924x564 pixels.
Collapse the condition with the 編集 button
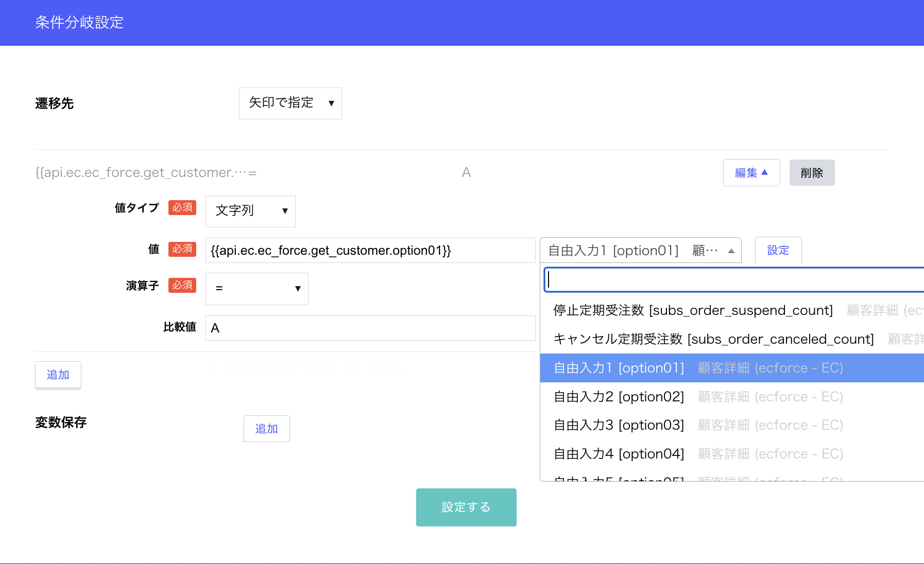(751, 173)
